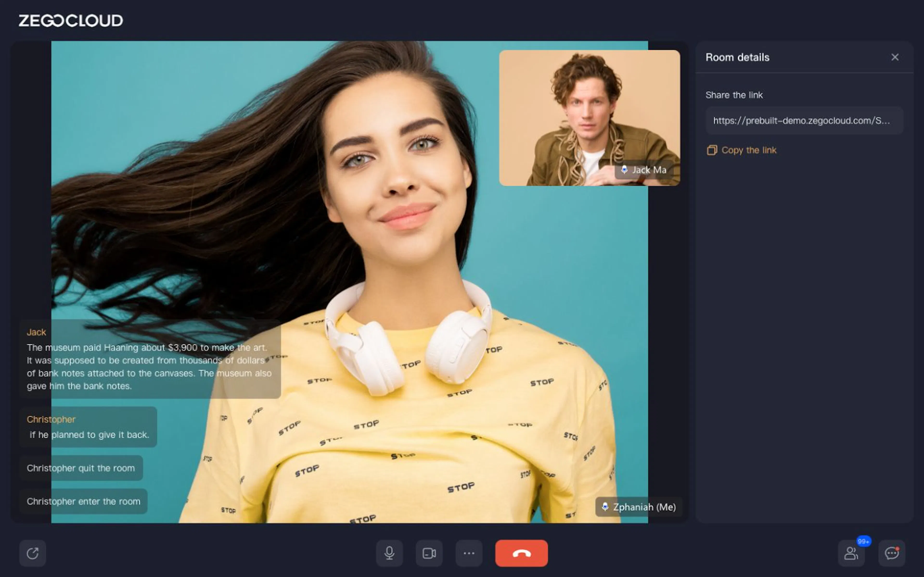
Task: Open the three-dot more options menu
Action: (x=469, y=553)
